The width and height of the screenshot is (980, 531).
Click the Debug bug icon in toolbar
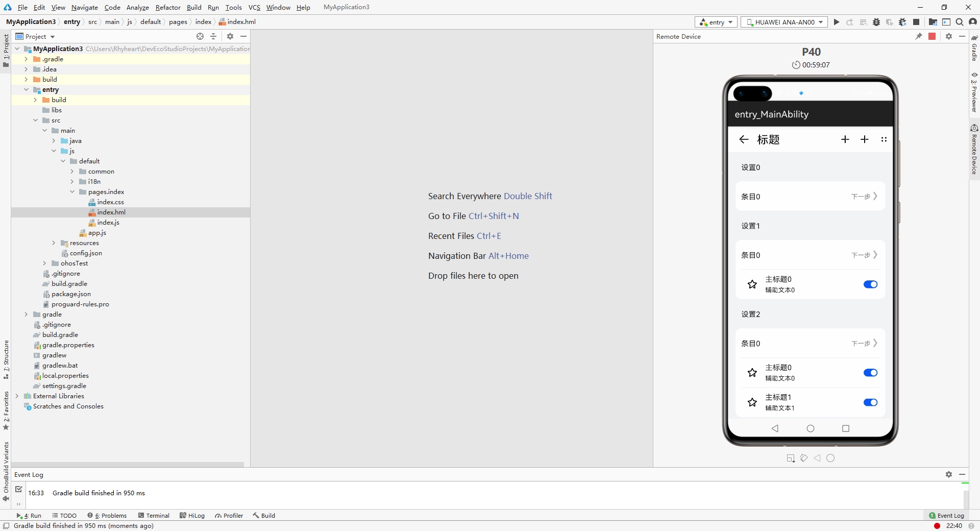876,22
